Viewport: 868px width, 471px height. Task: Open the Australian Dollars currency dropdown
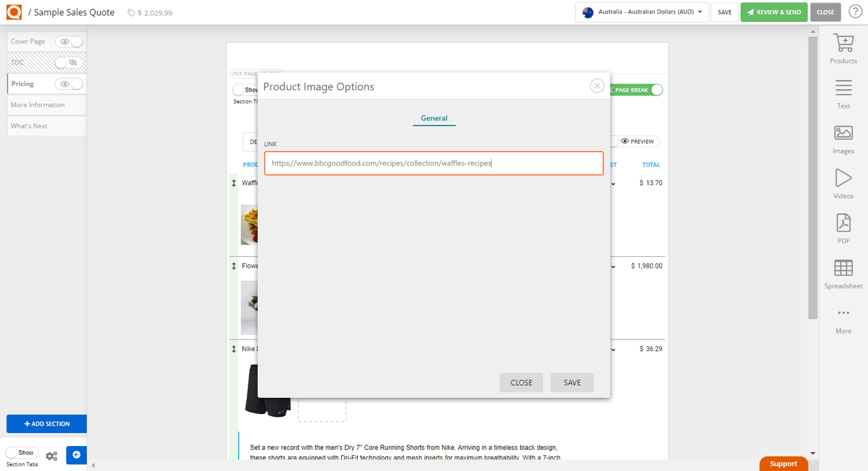coord(641,12)
